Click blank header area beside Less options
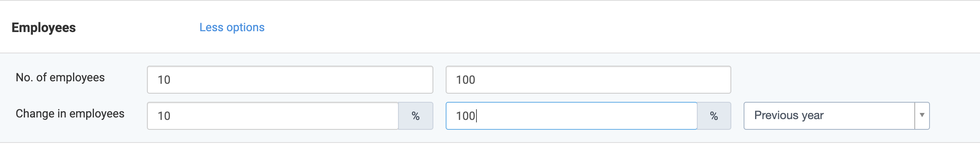The height and width of the screenshot is (161, 980). point(616,28)
